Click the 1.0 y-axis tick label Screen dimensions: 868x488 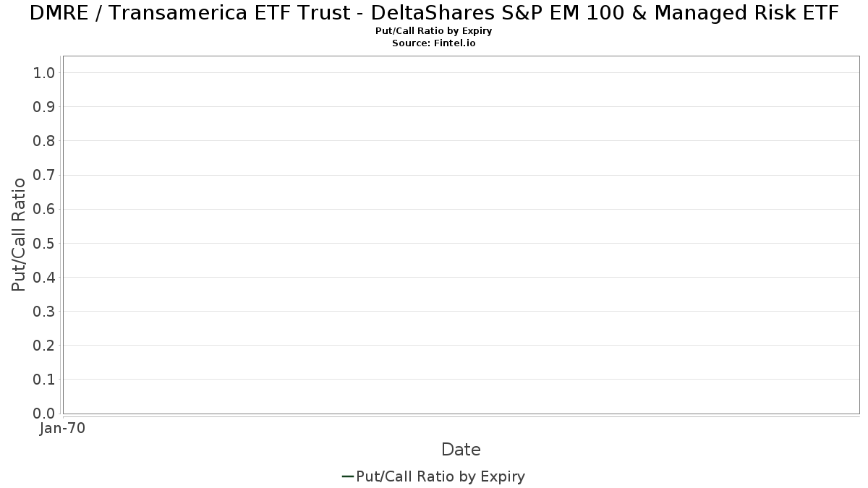click(44, 72)
